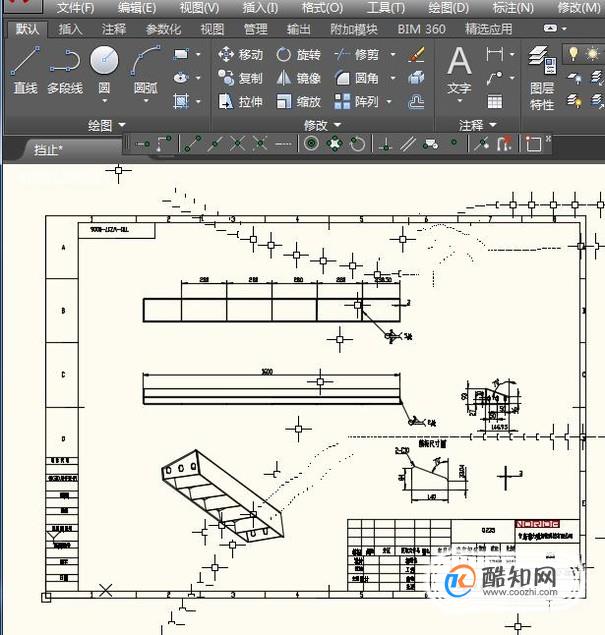Click the Midpoint object snap icon
This screenshot has width=605, height=635.
[x=215, y=144]
